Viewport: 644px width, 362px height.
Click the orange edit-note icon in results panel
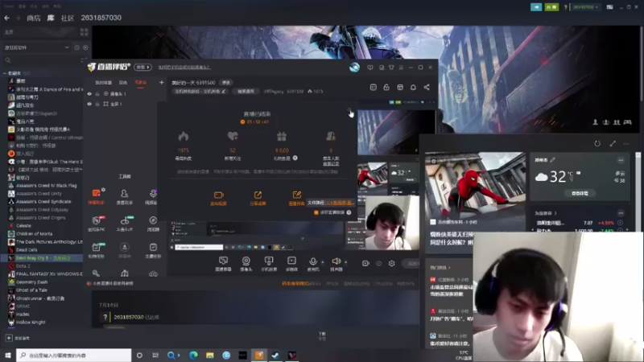[296, 195]
